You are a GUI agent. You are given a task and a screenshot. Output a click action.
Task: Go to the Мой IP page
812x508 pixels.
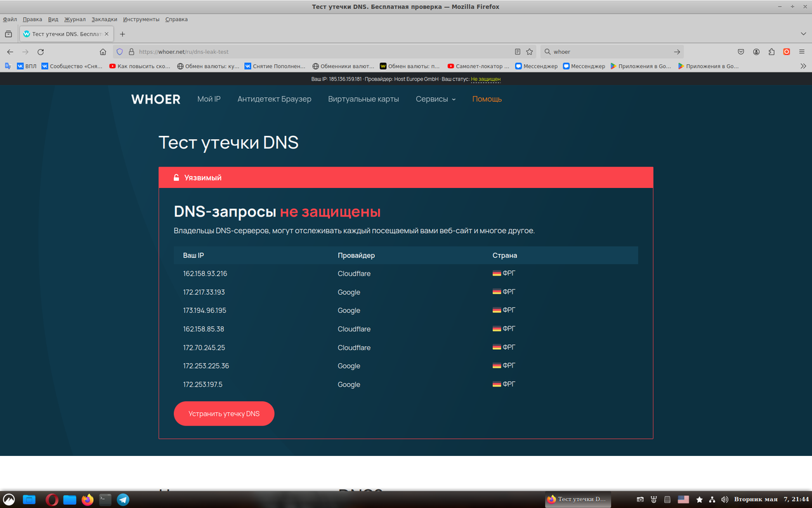click(x=209, y=99)
